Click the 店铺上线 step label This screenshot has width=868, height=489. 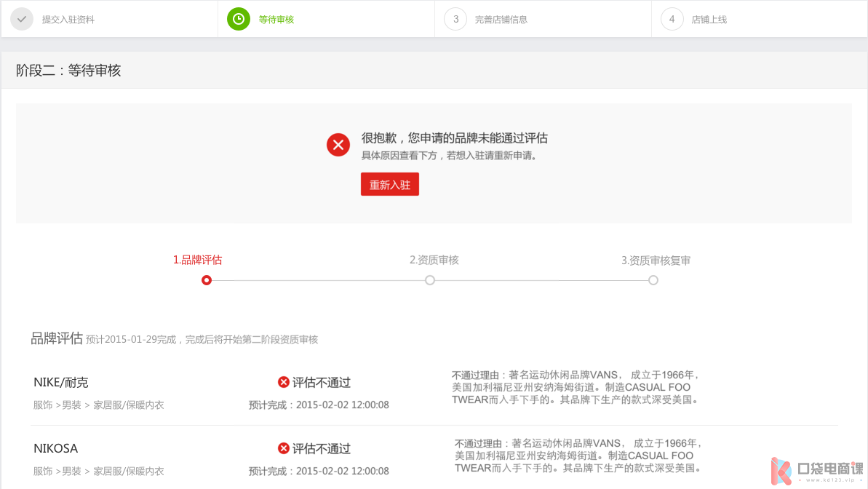coord(709,20)
